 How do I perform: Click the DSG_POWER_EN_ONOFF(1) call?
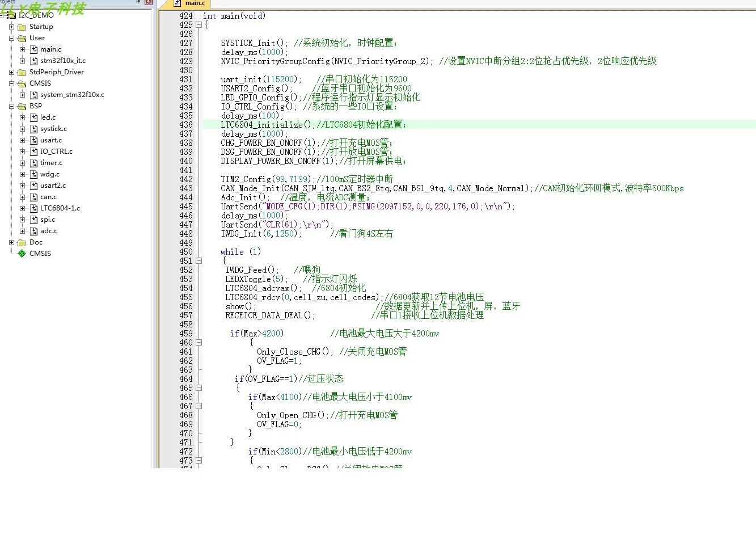[270, 152]
